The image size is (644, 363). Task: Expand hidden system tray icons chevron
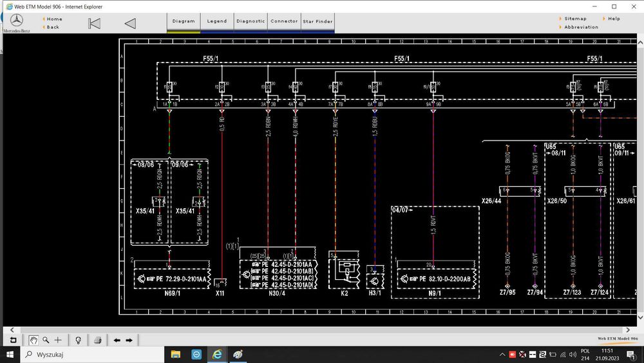click(x=502, y=355)
